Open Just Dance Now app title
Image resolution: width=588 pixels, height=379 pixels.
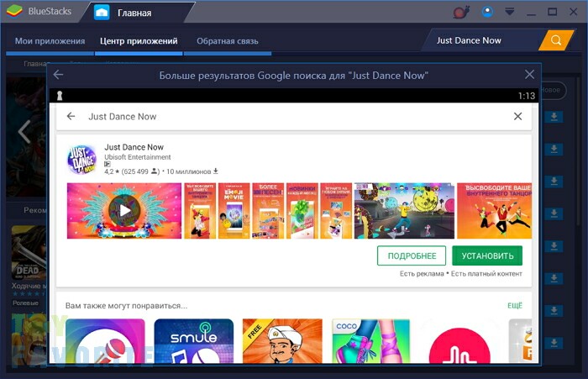click(x=134, y=147)
